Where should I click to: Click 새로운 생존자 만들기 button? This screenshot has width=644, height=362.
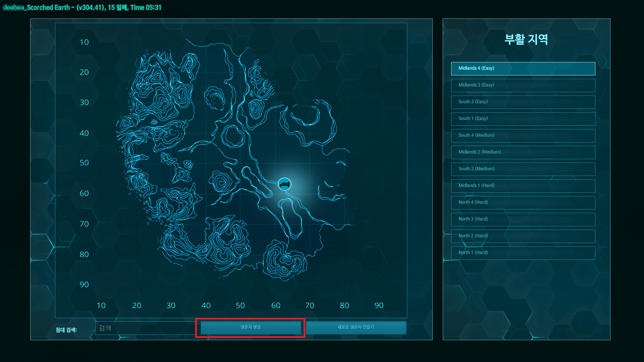pyautogui.click(x=356, y=327)
